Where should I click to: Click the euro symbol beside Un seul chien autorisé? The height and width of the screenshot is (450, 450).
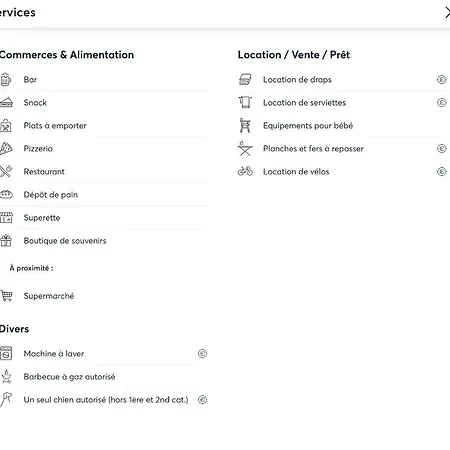(202, 399)
